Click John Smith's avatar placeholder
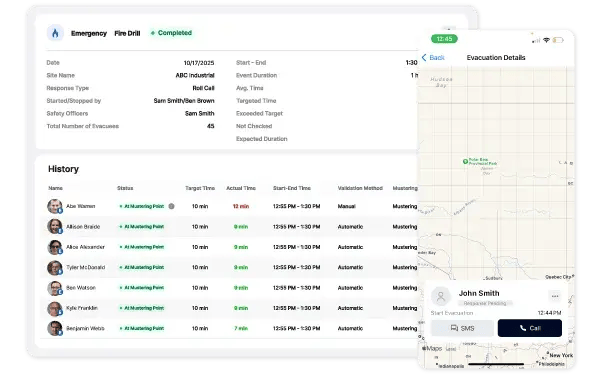This screenshot has height=376, width=600. (x=441, y=296)
